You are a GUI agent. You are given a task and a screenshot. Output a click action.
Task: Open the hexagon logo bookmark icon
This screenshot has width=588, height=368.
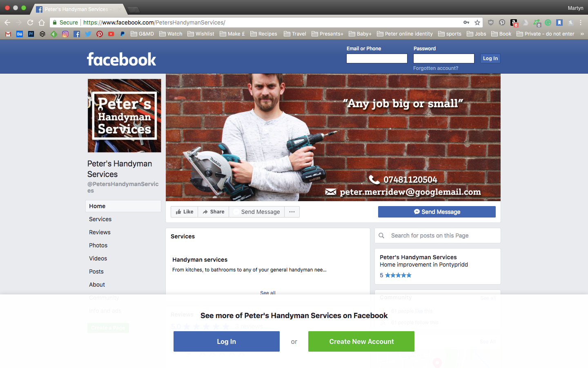(42, 34)
